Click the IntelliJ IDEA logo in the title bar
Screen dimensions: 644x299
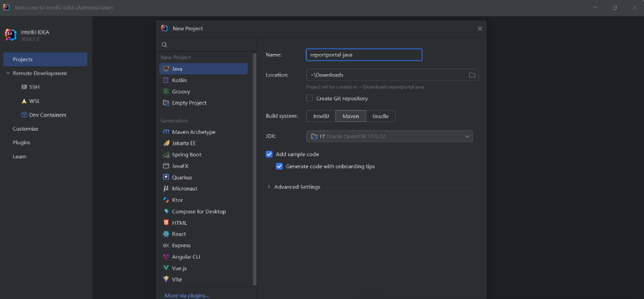point(7,8)
